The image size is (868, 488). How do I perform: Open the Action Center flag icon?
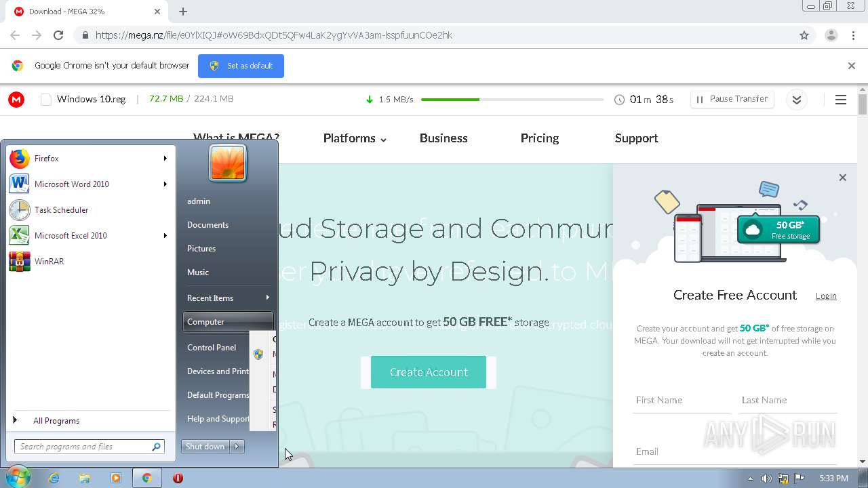tap(800, 479)
